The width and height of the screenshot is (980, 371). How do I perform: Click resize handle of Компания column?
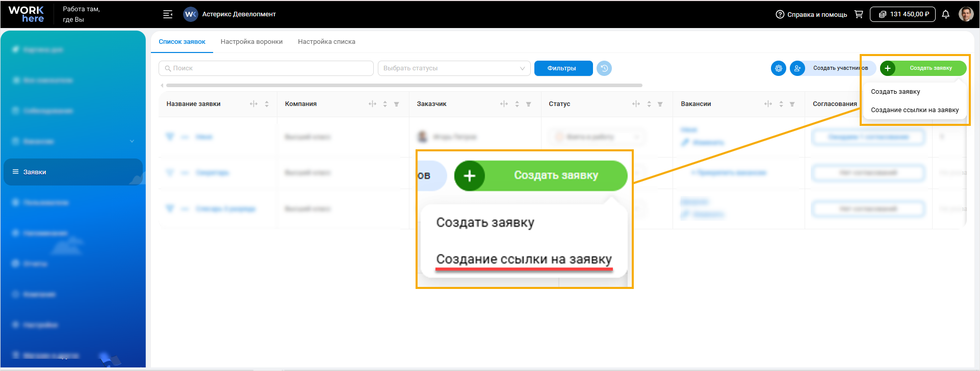372,104
